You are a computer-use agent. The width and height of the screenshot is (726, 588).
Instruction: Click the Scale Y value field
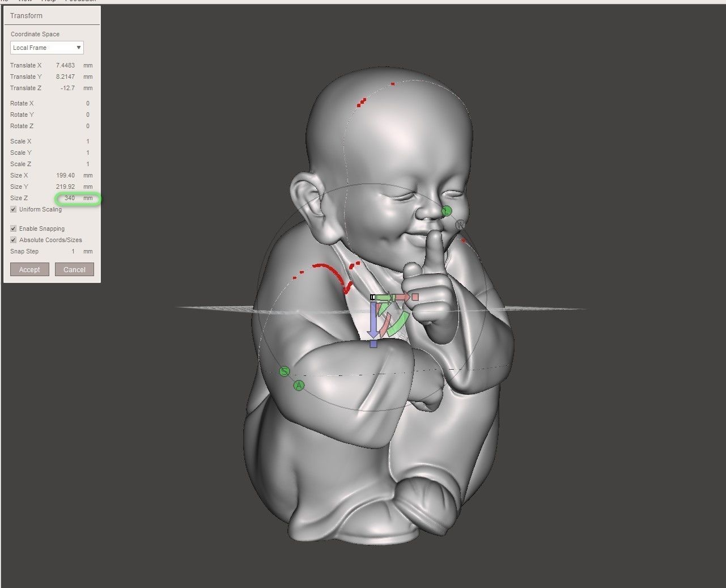click(88, 153)
